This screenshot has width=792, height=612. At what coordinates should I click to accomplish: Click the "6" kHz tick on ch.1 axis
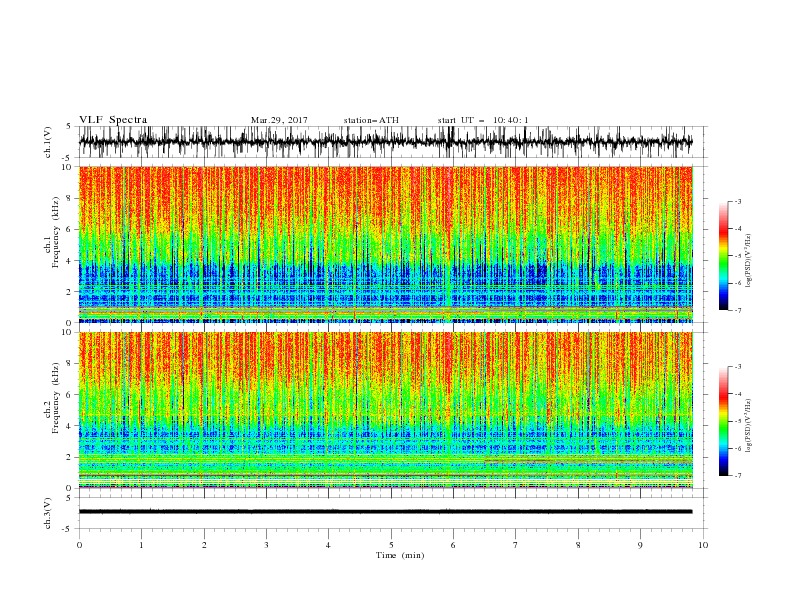(69, 230)
